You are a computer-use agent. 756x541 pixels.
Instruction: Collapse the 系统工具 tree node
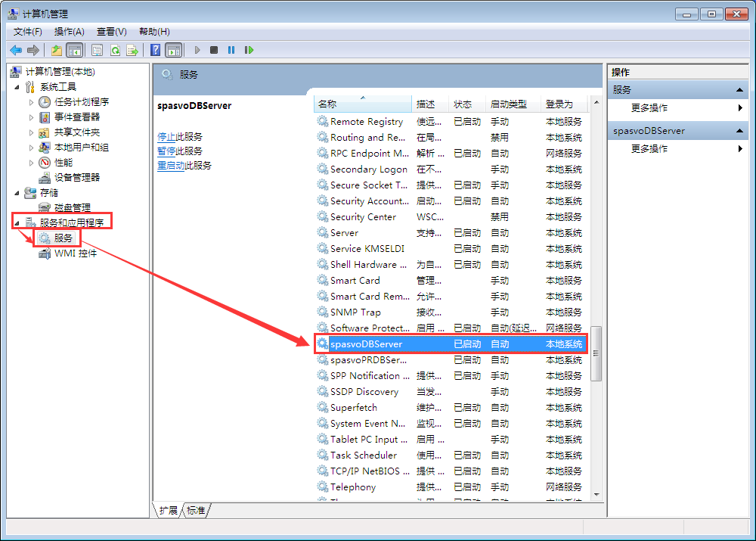click(17, 87)
